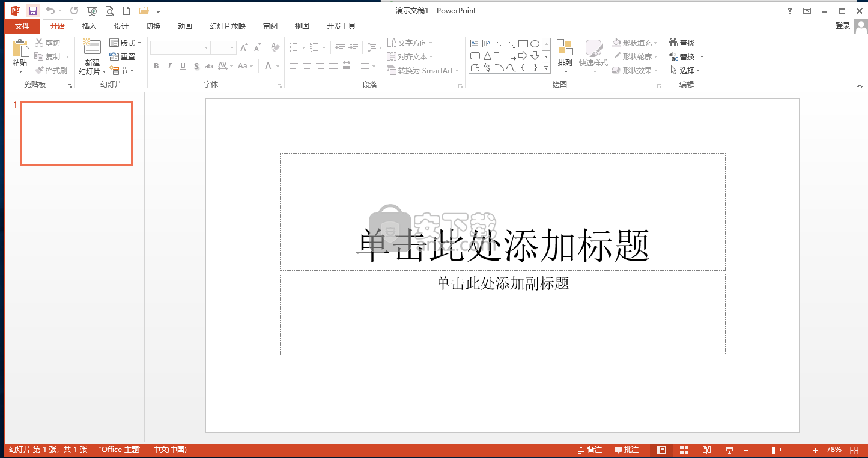Switch to Insert (插入) tab
Image resolution: width=868 pixels, height=458 pixels.
90,26
